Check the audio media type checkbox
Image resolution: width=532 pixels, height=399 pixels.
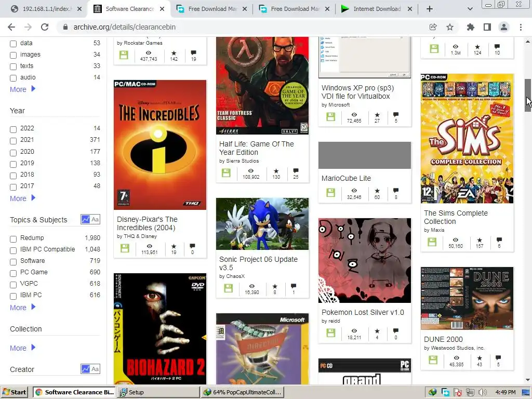click(13, 78)
